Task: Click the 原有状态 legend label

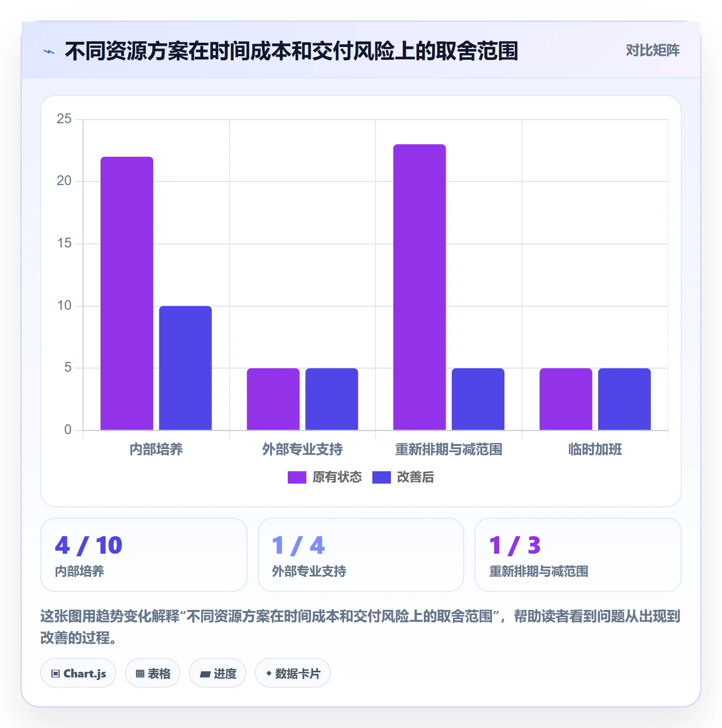Action: [337, 477]
